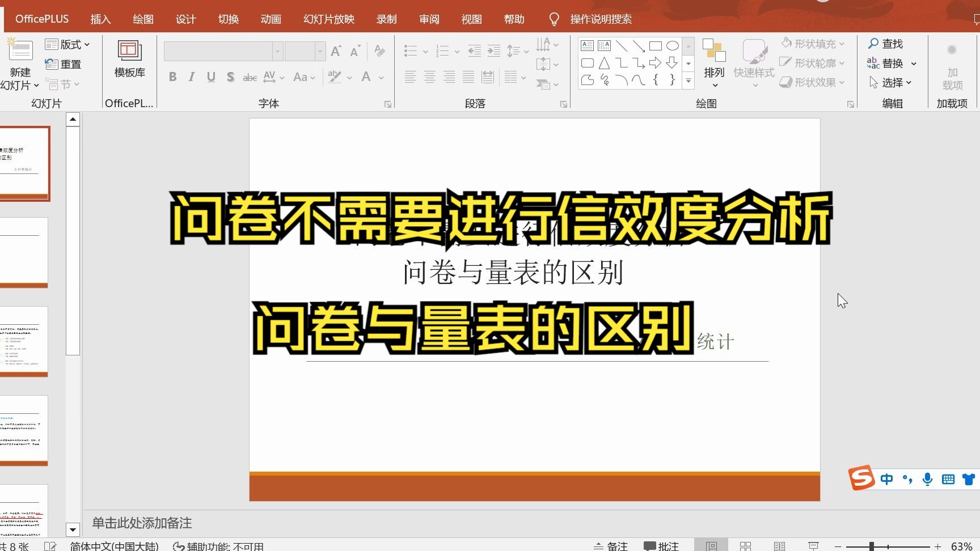980x551 pixels.
Task: Open font color dropdown arrow
Action: point(381,78)
